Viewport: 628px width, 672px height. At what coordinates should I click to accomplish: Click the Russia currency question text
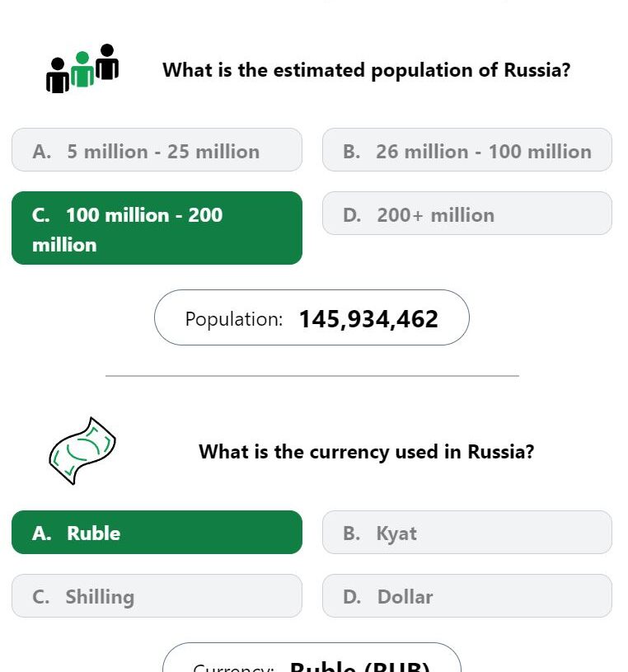[366, 452]
